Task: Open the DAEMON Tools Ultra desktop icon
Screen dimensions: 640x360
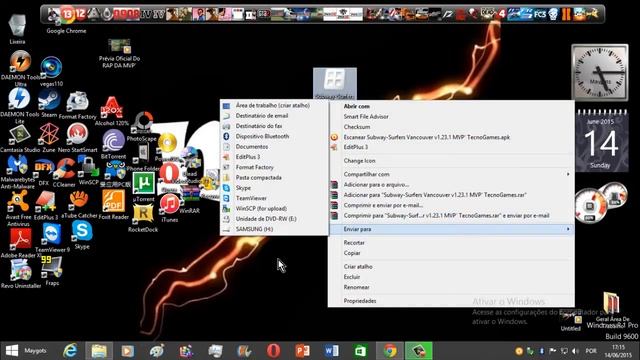Action: 20,67
